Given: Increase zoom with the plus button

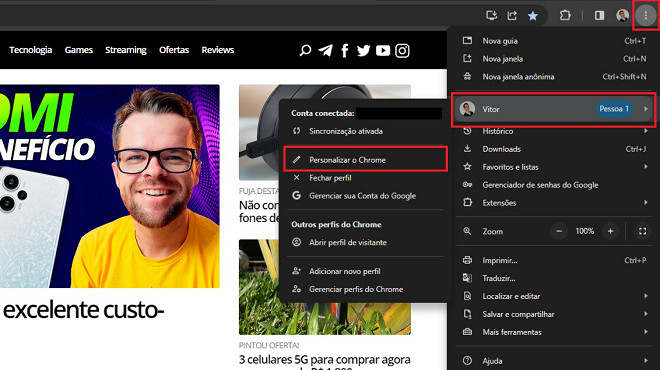Looking at the screenshot, I should coord(610,231).
